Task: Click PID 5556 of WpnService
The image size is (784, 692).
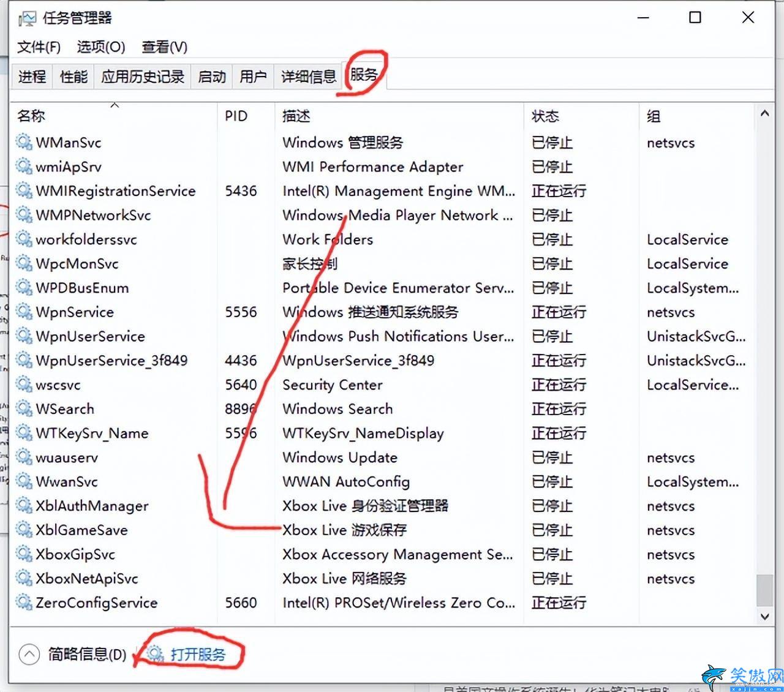Action: (x=241, y=312)
